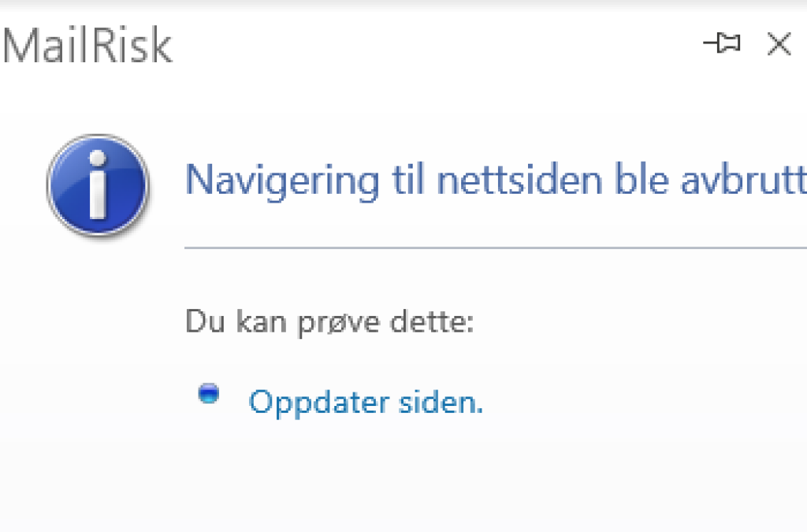Click the MailRisk pane title
The width and height of the screenshot is (807, 532).
(x=87, y=45)
